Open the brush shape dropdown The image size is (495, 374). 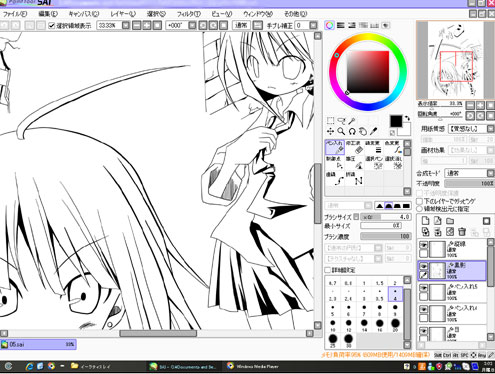pos(378,248)
